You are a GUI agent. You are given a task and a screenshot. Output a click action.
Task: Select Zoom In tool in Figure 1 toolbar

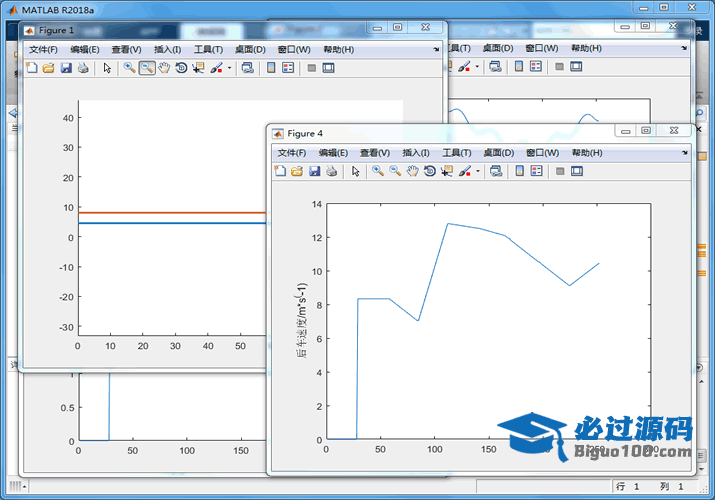[130, 68]
